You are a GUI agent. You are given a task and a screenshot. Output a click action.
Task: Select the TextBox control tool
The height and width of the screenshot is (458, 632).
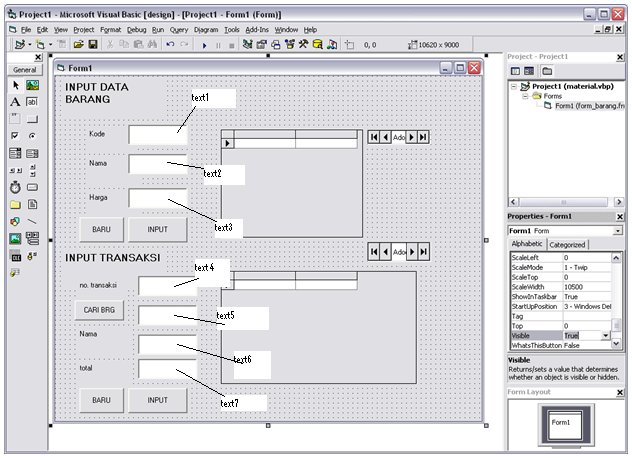click(x=32, y=102)
